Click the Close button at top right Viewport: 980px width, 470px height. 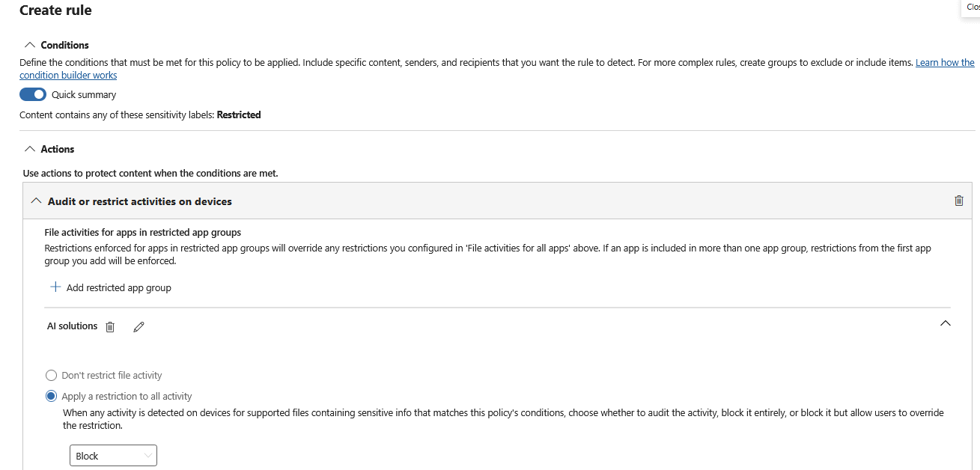coord(972,7)
